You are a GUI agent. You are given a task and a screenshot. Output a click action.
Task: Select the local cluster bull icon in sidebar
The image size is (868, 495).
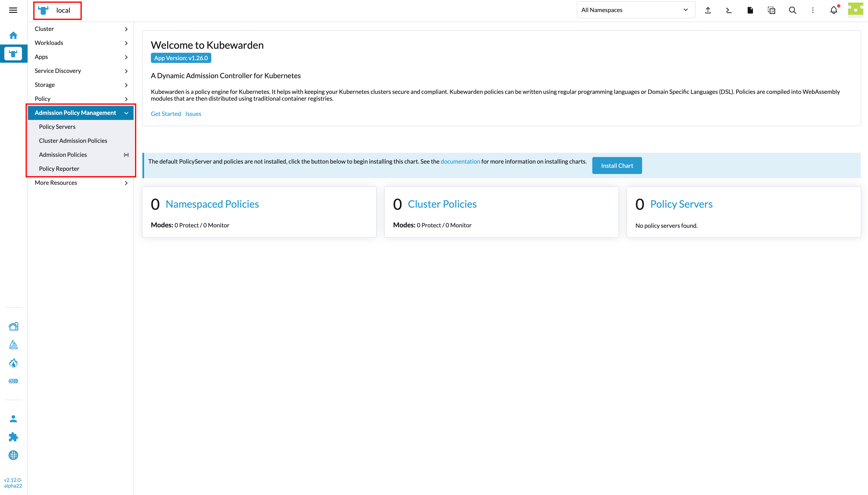tap(13, 54)
